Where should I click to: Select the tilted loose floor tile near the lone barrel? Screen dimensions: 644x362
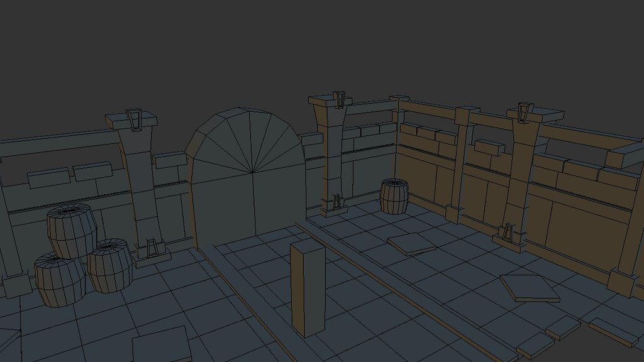(x=412, y=244)
